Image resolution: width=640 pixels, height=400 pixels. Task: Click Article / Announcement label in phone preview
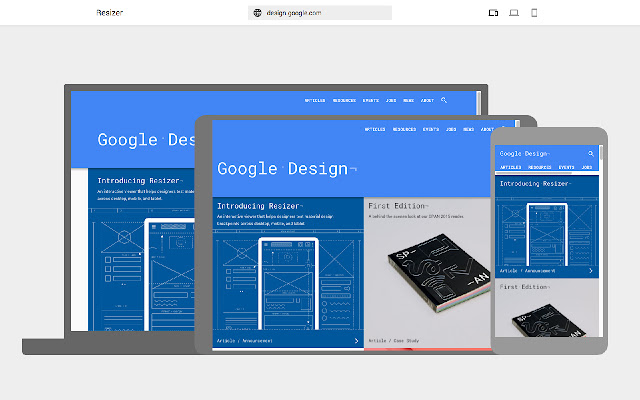(527, 271)
